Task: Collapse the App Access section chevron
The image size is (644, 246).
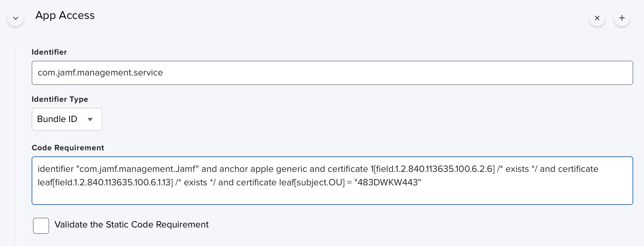Action: 15,18
